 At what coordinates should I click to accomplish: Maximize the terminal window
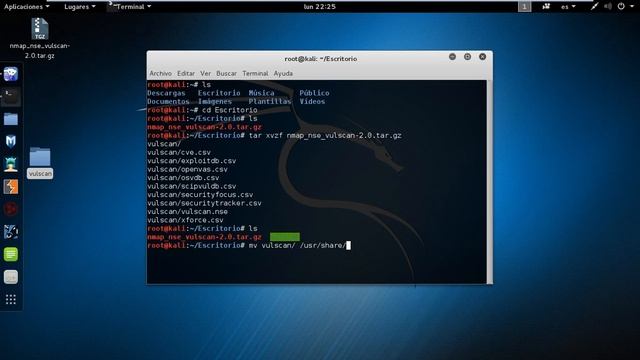point(467,57)
